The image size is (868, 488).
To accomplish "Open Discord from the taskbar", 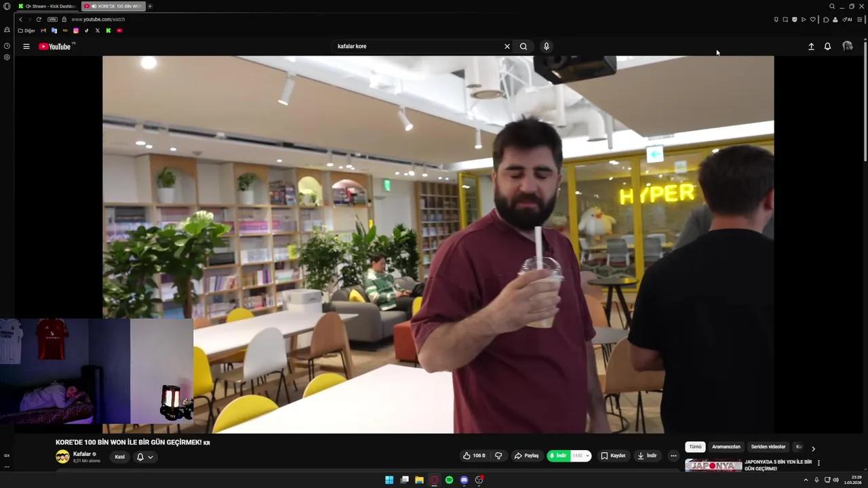I will click(464, 480).
